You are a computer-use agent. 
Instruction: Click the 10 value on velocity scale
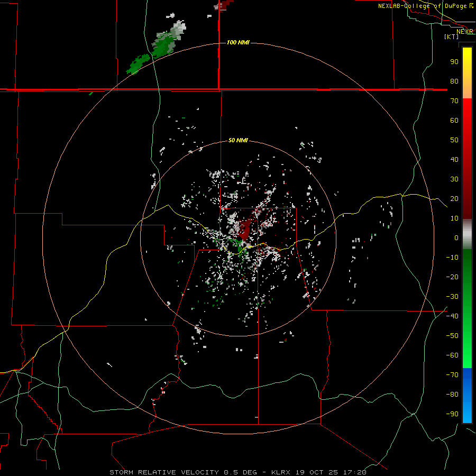click(x=454, y=218)
